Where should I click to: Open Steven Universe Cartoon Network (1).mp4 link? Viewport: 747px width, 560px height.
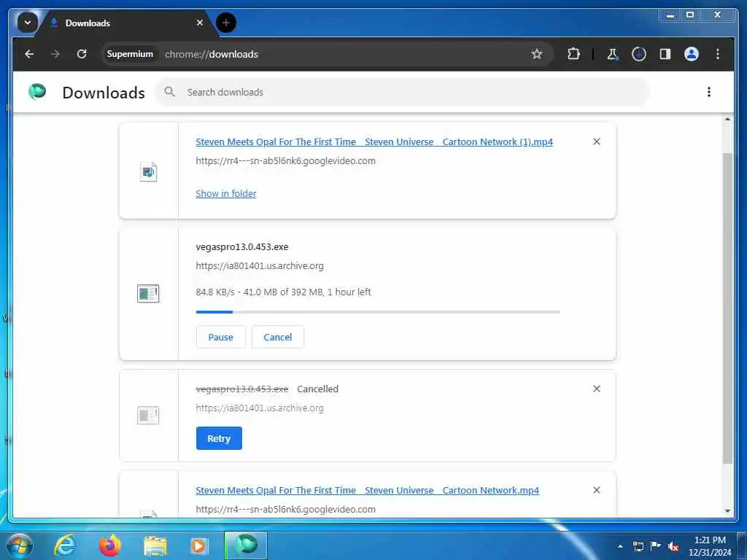[374, 141]
